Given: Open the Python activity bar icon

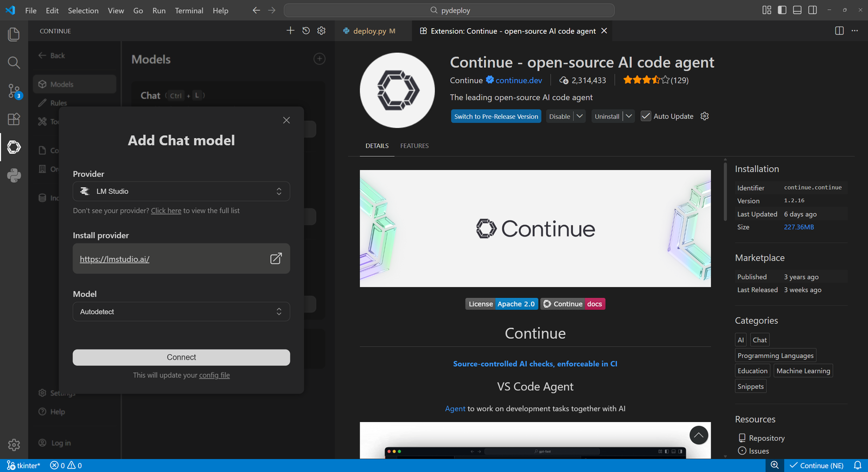Looking at the screenshot, I should point(14,175).
